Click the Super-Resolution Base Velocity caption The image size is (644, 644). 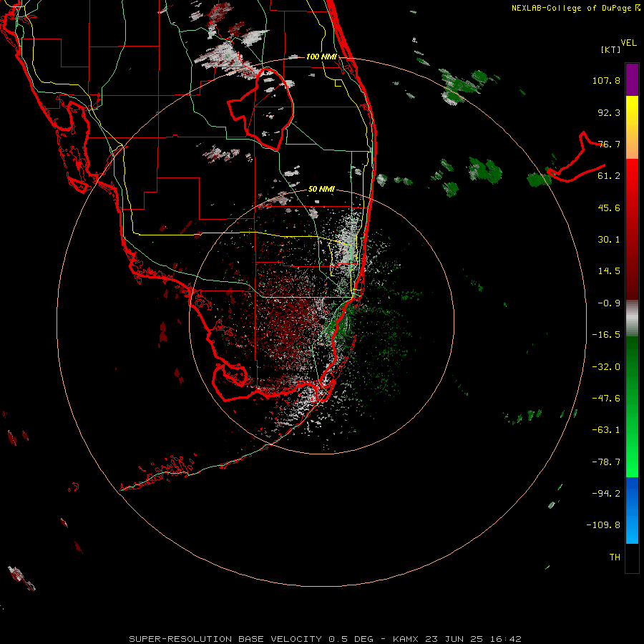tap(326, 639)
